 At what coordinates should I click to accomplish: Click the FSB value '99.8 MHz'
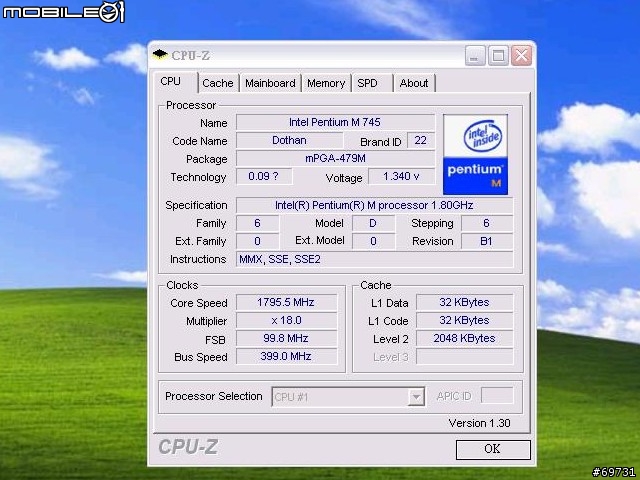click(286, 338)
